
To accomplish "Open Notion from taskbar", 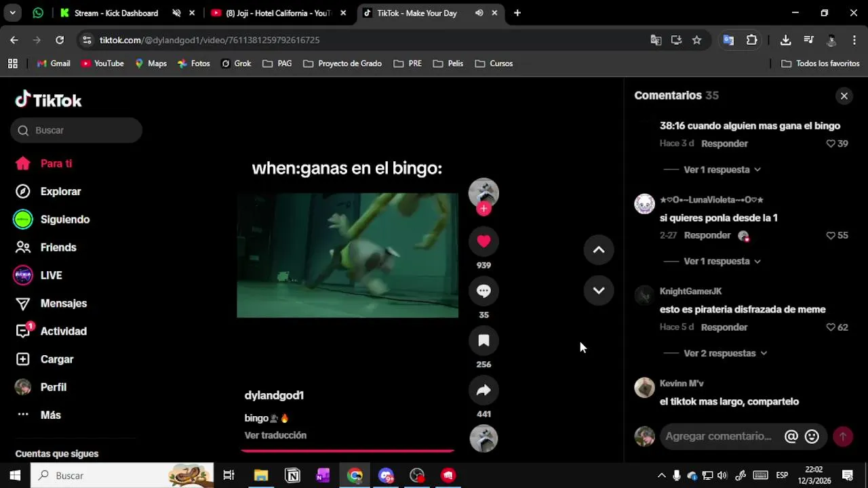I will point(292,475).
